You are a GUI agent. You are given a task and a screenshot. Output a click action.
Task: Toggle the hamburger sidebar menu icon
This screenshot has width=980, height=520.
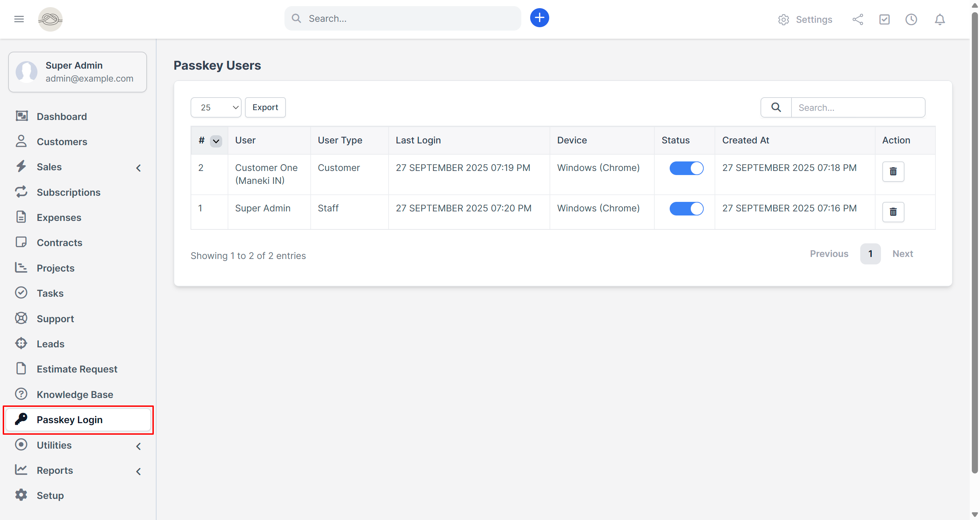coord(19,19)
